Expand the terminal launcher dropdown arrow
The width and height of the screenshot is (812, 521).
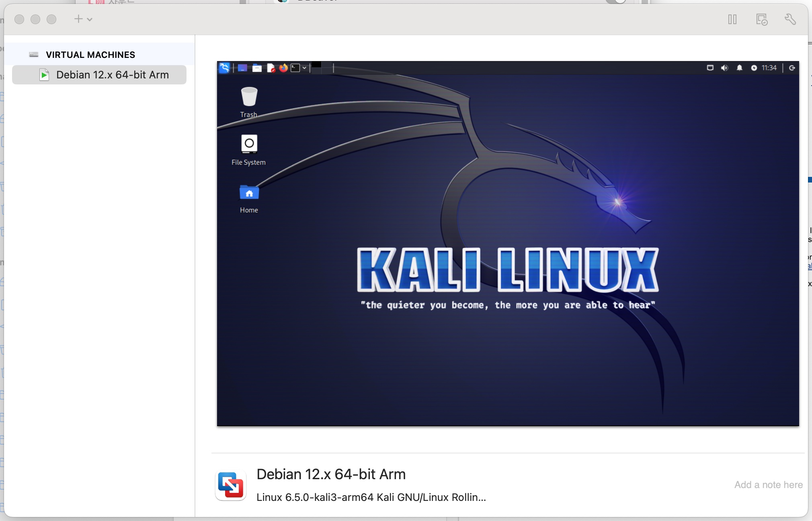tap(304, 68)
